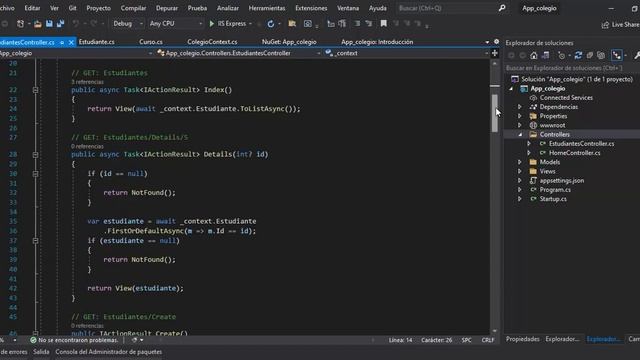The image size is (640, 360).
Task: Collapse the if estudiante null block
Action: (36, 241)
